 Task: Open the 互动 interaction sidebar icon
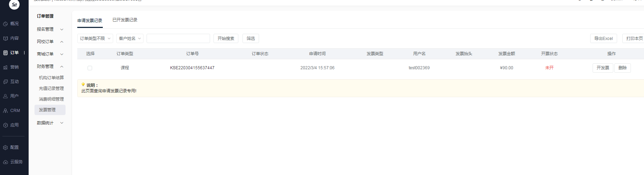pyautogui.click(x=6, y=82)
